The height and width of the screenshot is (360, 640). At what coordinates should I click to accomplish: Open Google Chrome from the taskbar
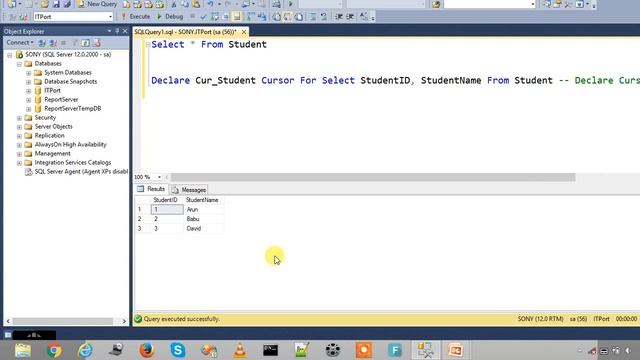[x=54, y=350]
